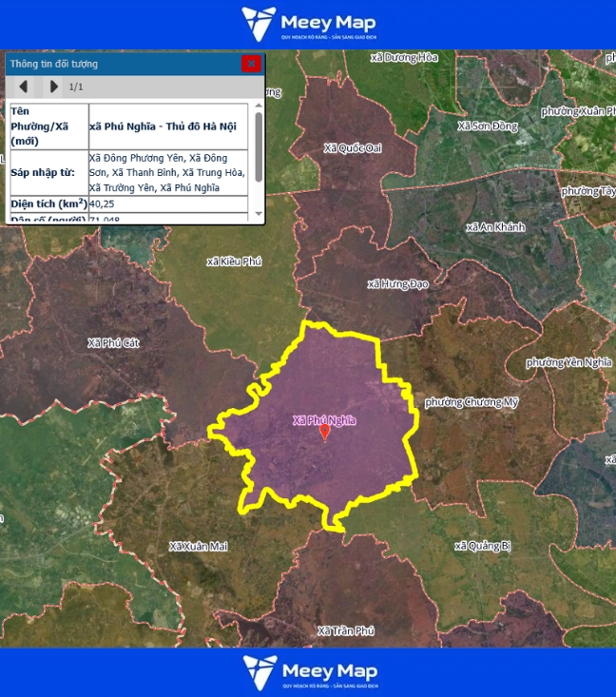This screenshot has height=697, width=616.
Task: Click the previous record arrow in popup
Action: 23,87
